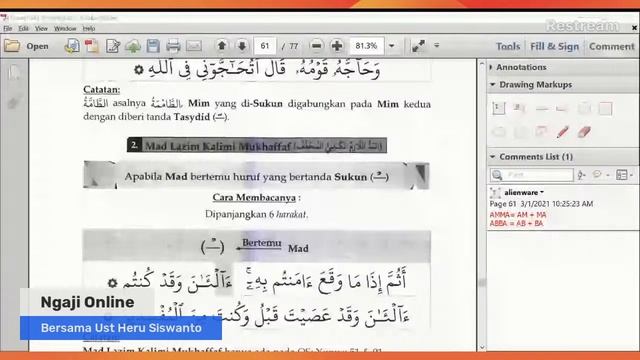Click the edit and sign document icon
Image resolution: width=640 pixels, height=360 pixels.
point(113,46)
